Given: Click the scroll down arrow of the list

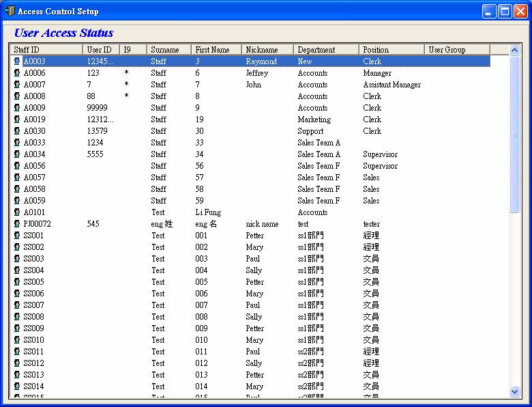Looking at the screenshot, I should click(x=514, y=392).
